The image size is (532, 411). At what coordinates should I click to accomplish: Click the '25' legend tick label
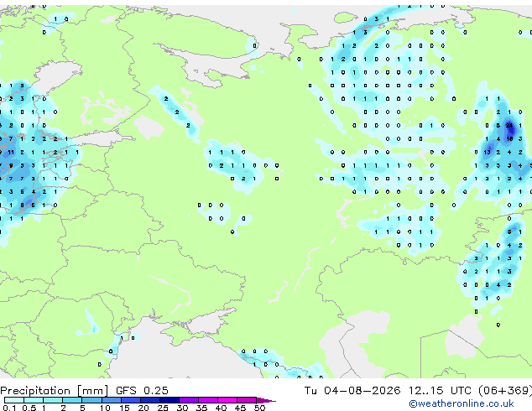point(163,408)
